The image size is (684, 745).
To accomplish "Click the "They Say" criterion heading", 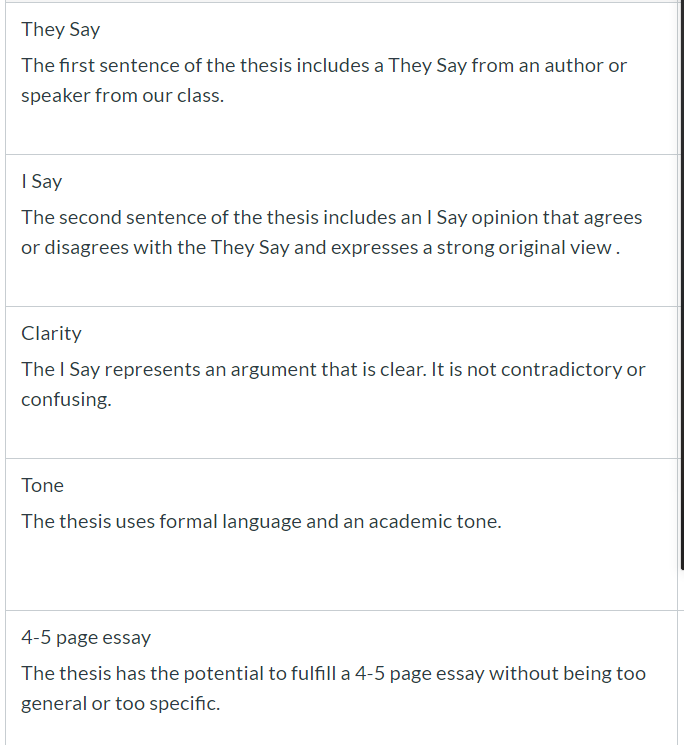I will coord(60,29).
